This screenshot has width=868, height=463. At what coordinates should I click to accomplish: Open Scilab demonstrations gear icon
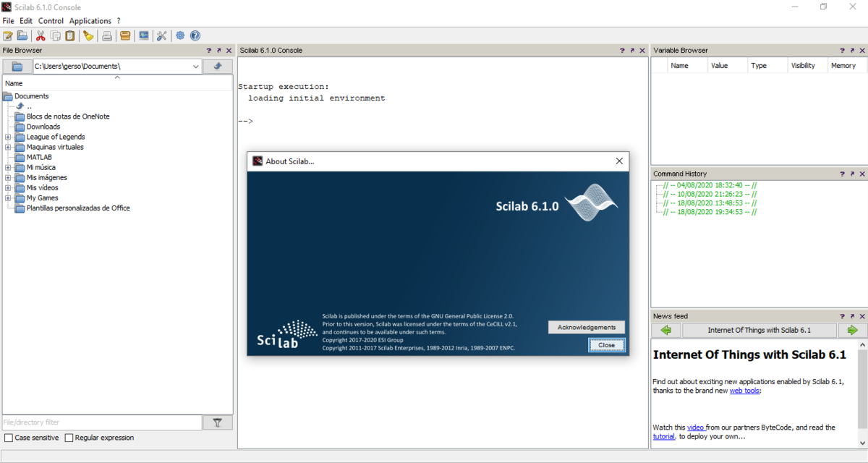(x=180, y=35)
